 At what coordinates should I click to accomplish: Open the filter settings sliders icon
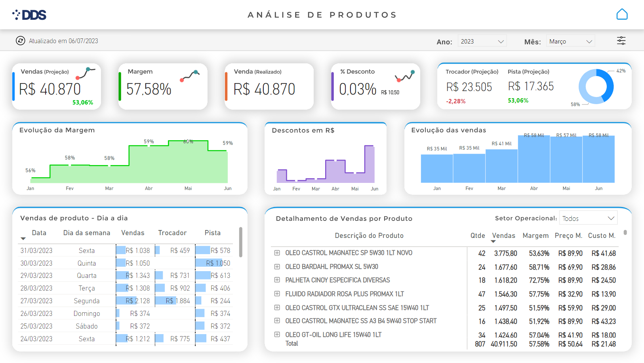[621, 41]
